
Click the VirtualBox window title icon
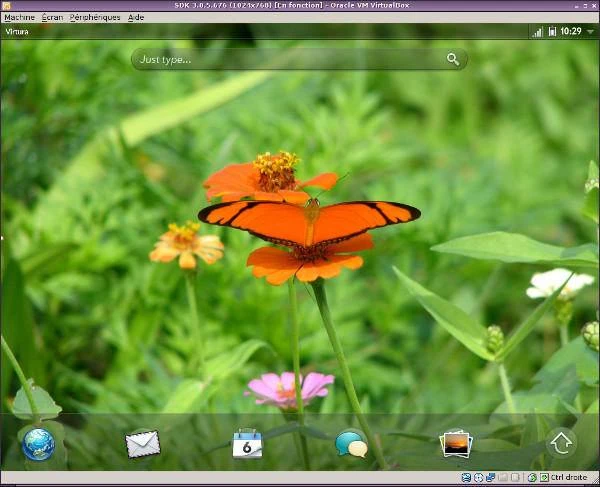pos(6,5)
